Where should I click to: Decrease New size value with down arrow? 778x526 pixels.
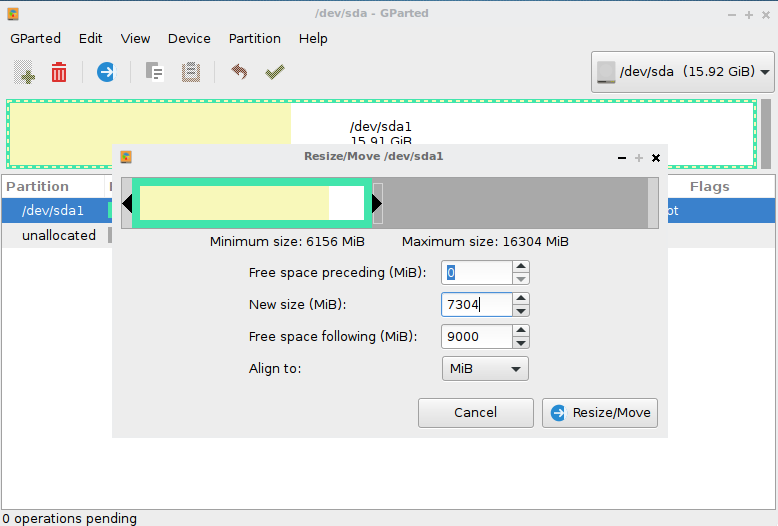(520, 311)
